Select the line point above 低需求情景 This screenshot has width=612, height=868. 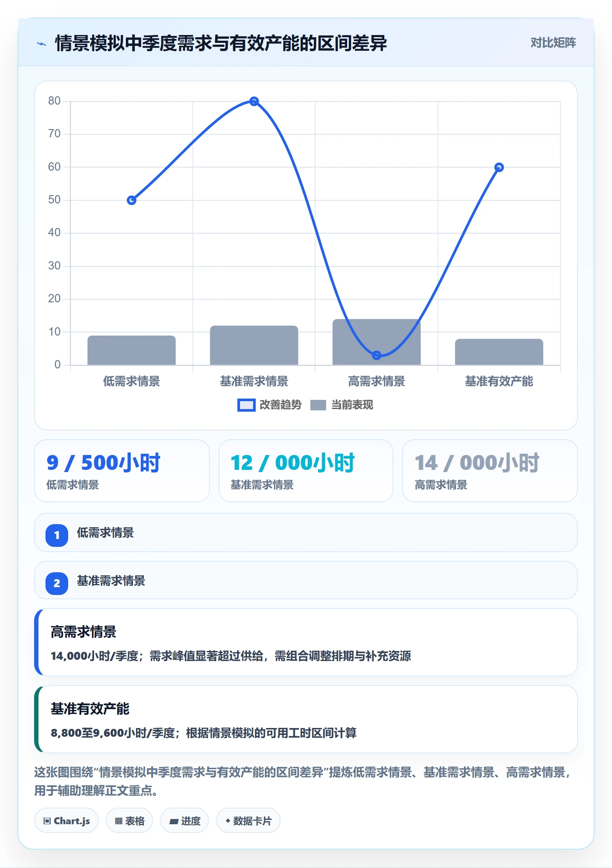coord(132,200)
